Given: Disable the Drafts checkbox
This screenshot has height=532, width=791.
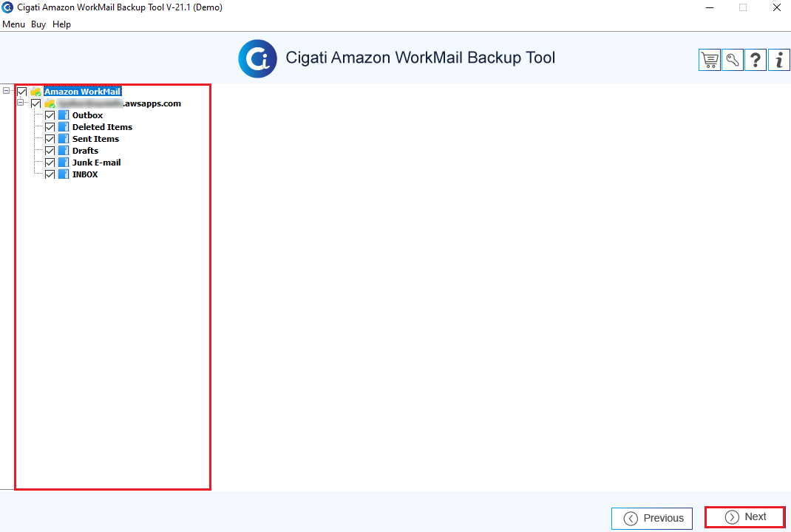Looking at the screenshot, I should click(x=50, y=151).
